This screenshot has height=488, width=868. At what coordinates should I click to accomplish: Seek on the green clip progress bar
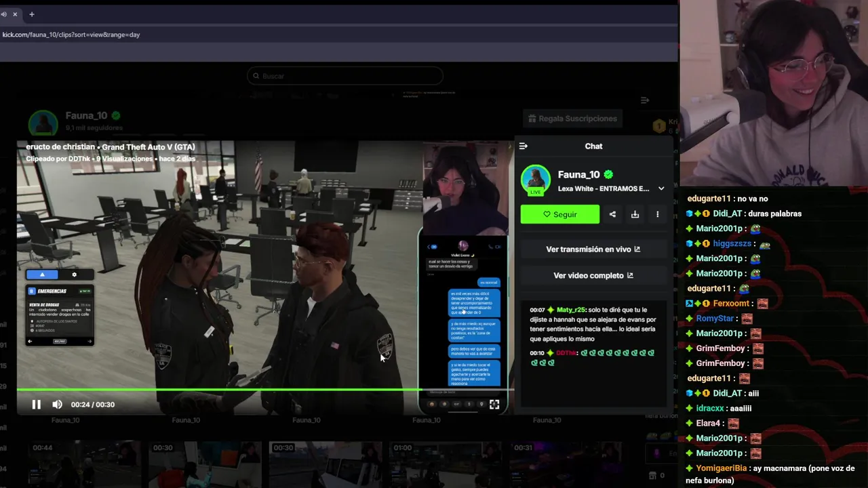(x=265, y=390)
